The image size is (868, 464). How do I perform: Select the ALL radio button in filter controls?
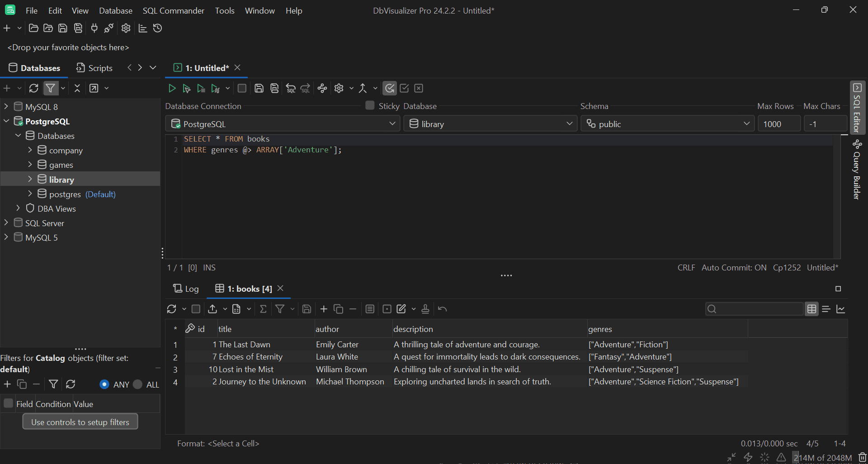137,384
